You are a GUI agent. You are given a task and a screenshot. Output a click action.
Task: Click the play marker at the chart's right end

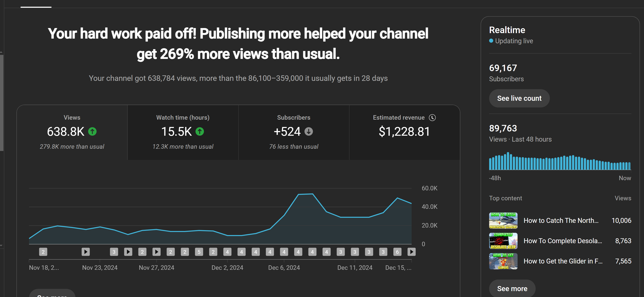(411, 252)
